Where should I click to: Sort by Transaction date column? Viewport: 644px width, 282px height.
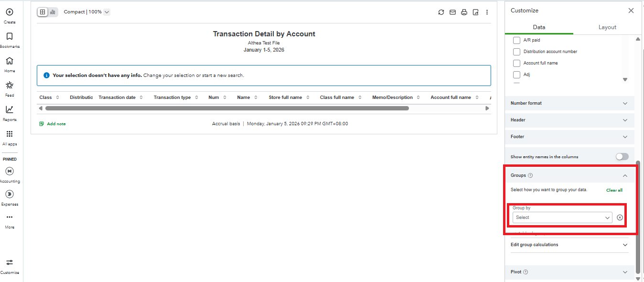(141, 98)
